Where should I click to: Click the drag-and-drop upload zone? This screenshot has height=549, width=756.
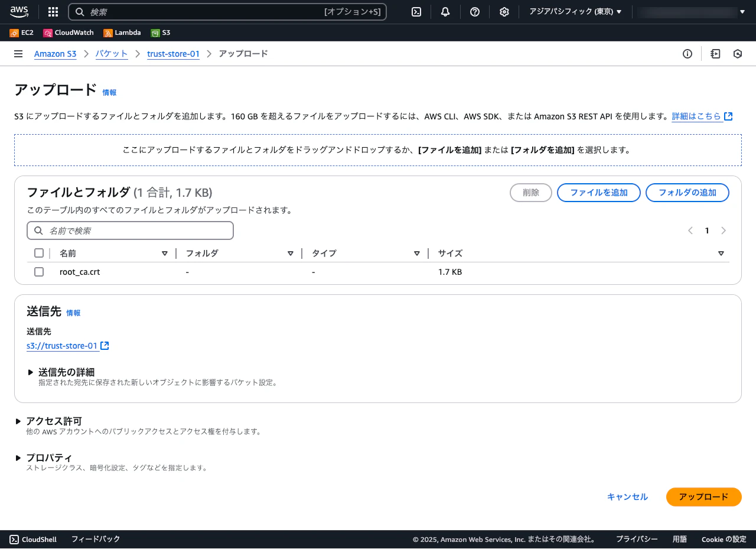click(378, 150)
